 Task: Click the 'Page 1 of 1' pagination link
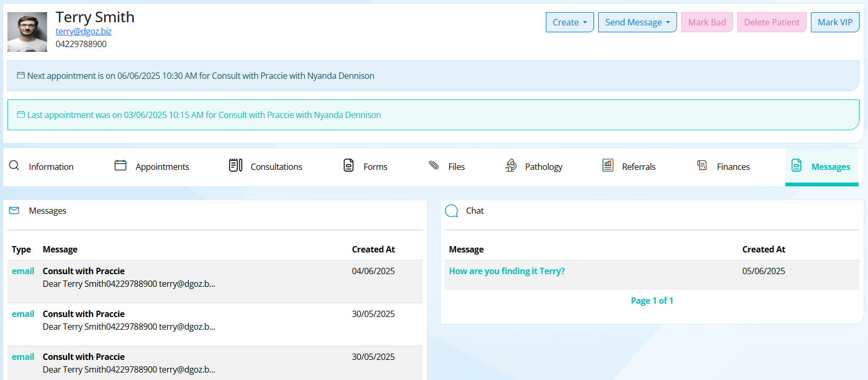click(x=652, y=301)
